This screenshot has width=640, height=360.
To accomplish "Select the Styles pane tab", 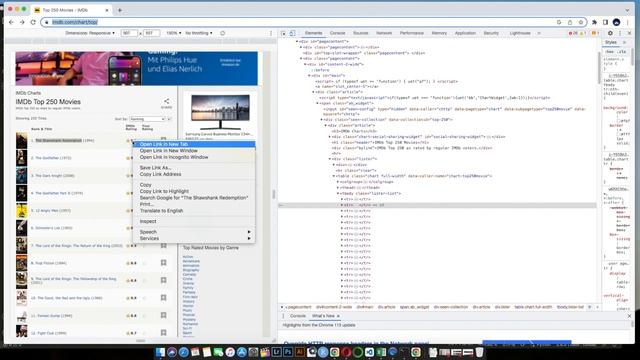I will coord(611,42).
